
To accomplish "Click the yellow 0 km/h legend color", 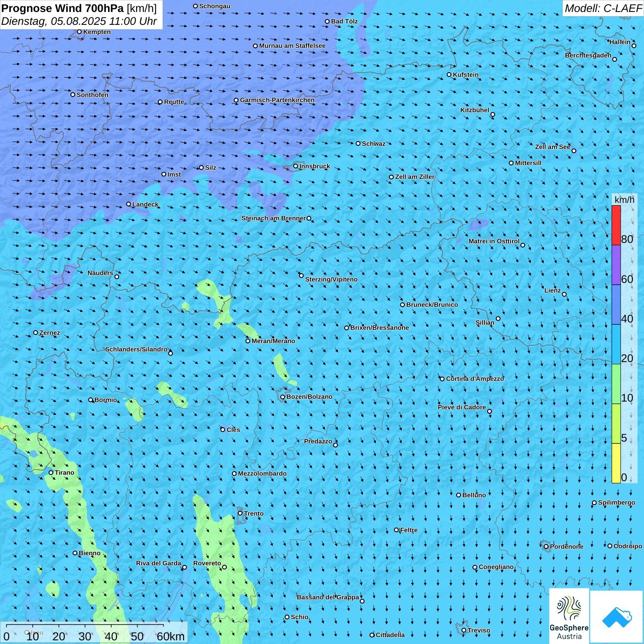I will click(x=616, y=463).
